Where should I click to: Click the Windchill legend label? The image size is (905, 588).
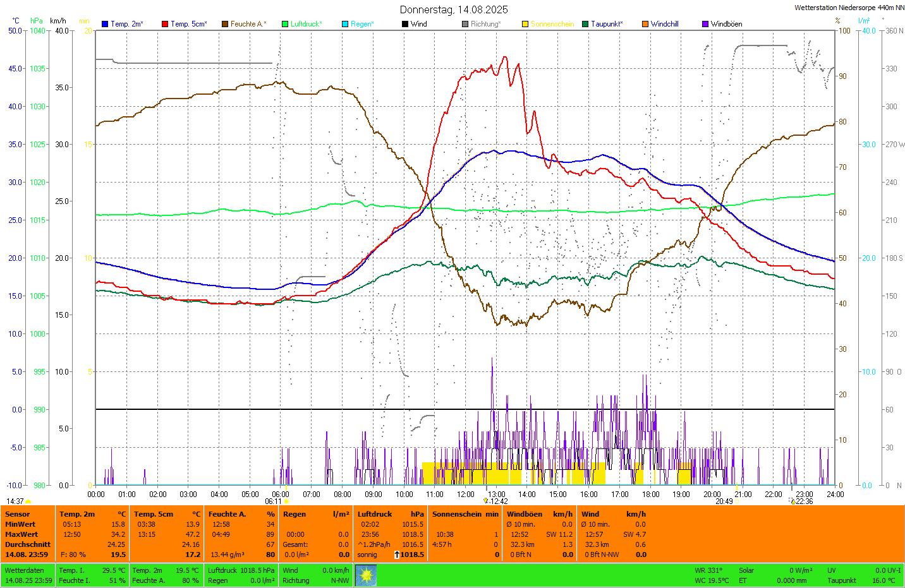664,24
